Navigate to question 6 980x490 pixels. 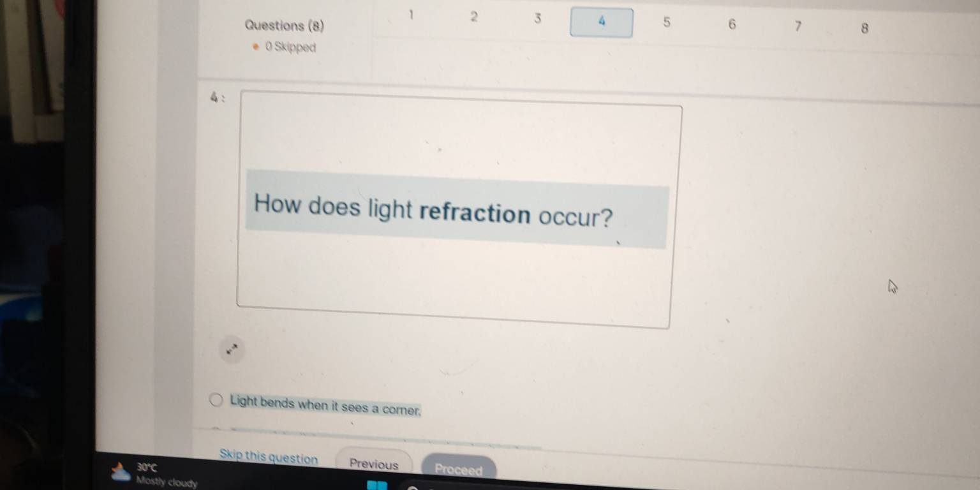(731, 25)
